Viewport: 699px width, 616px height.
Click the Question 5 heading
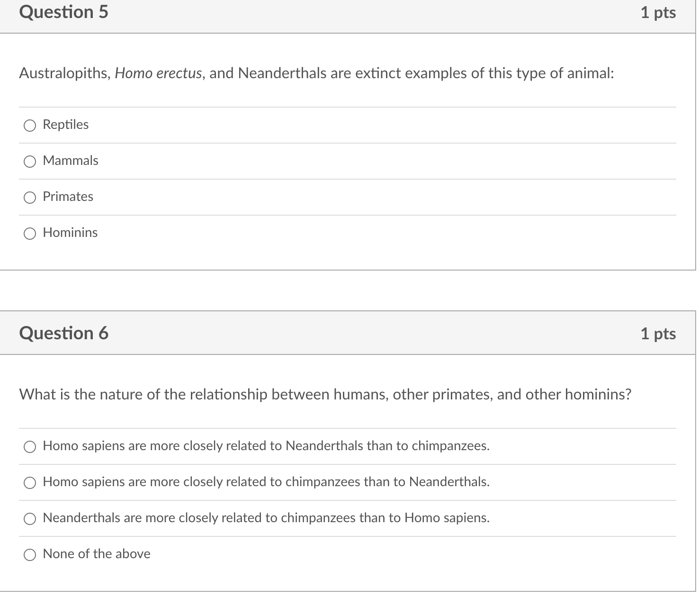point(64,12)
